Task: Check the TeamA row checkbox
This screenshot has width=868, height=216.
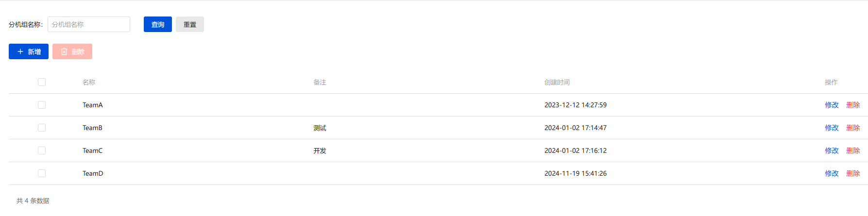Action: [x=42, y=105]
